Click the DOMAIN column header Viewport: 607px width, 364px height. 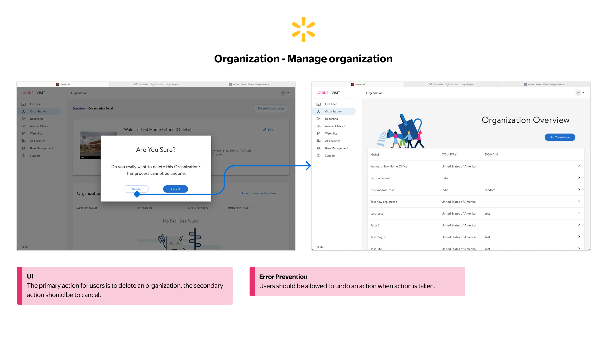click(x=491, y=154)
